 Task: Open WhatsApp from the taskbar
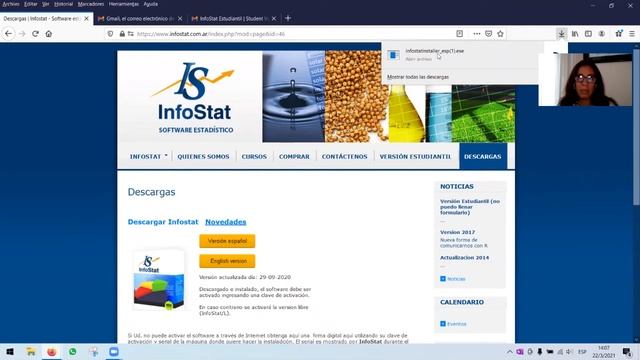coord(73,352)
